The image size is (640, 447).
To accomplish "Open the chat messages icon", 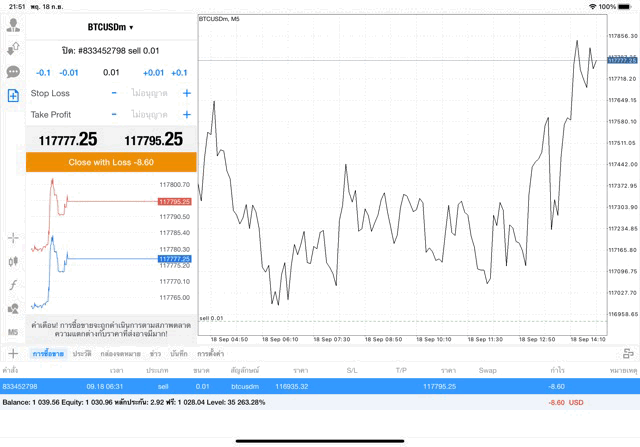I will tap(14, 72).
